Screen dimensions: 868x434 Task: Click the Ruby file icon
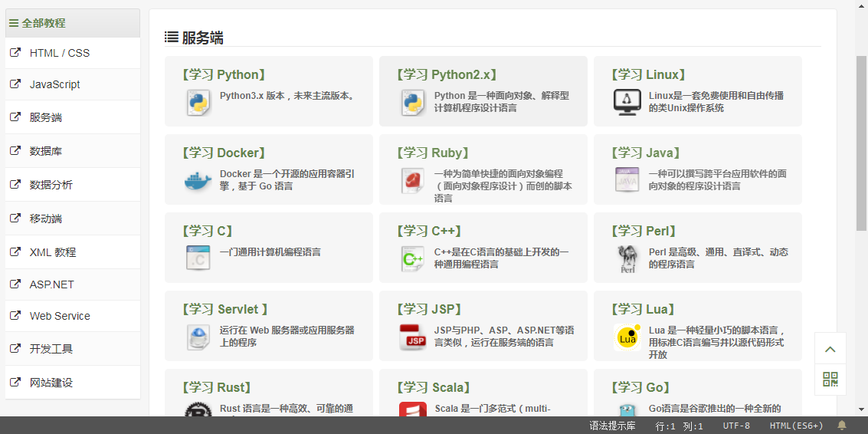[x=413, y=181]
